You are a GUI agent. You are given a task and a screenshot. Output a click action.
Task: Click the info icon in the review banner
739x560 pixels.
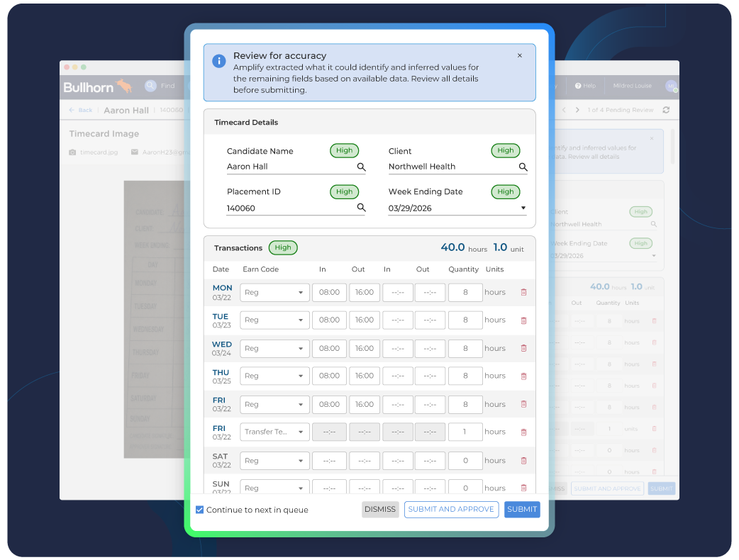[x=218, y=61]
